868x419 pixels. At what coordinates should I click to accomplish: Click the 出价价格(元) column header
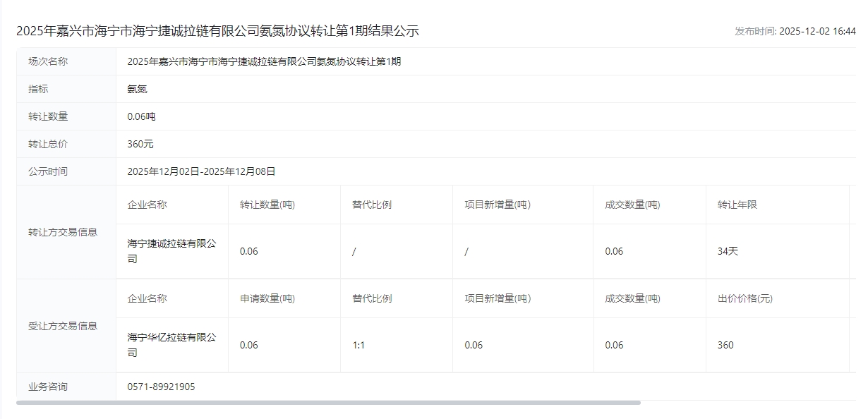pyautogui.click(x=745, y=298)
